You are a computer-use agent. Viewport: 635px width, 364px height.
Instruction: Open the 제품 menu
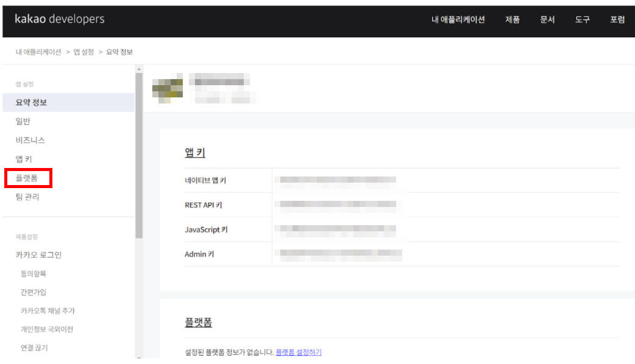point(513,19)
